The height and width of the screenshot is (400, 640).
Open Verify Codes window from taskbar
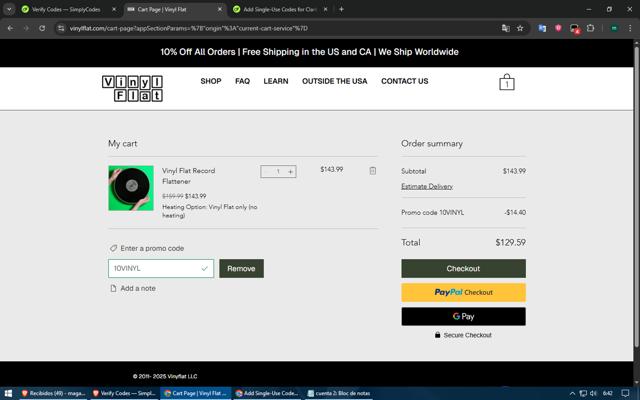124,393
